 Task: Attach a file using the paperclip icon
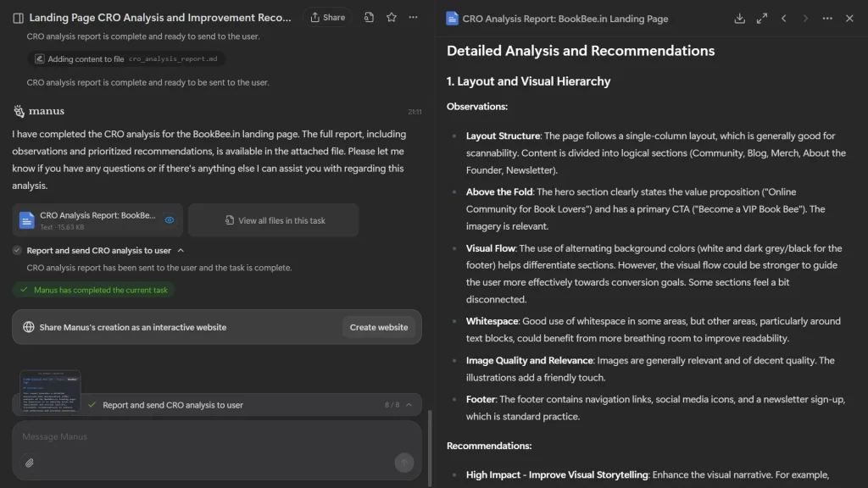coord(29,463)
